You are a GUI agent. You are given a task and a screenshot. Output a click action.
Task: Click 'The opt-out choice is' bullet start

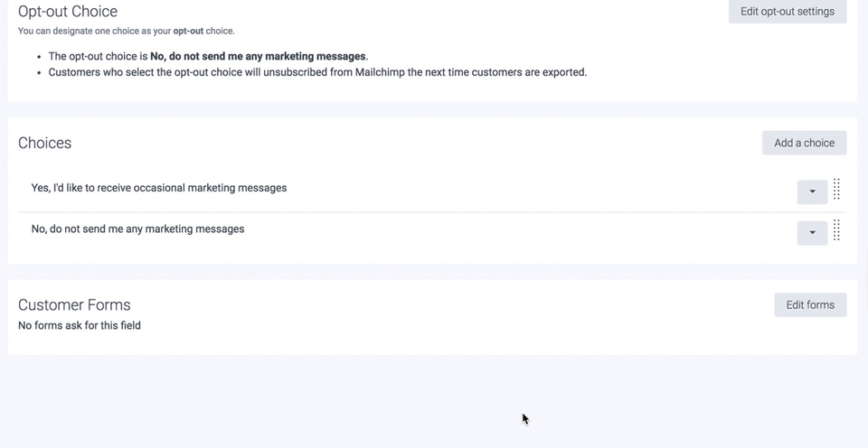pos(98,56)
